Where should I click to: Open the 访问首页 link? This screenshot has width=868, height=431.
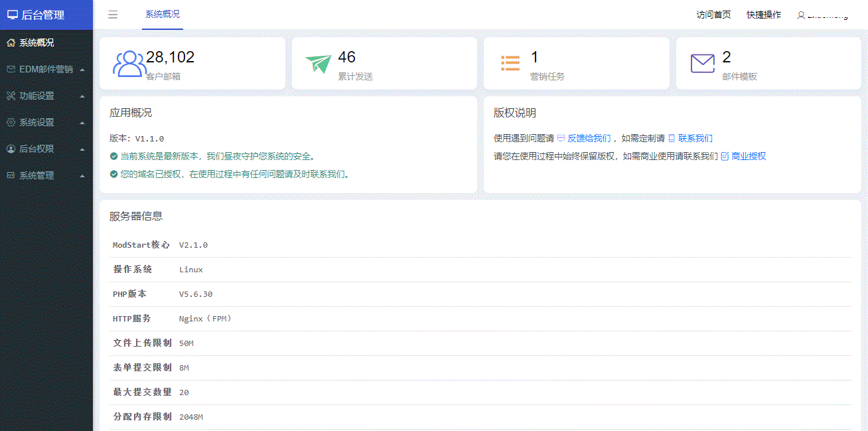pyautogui.click(x=713, y=15)
